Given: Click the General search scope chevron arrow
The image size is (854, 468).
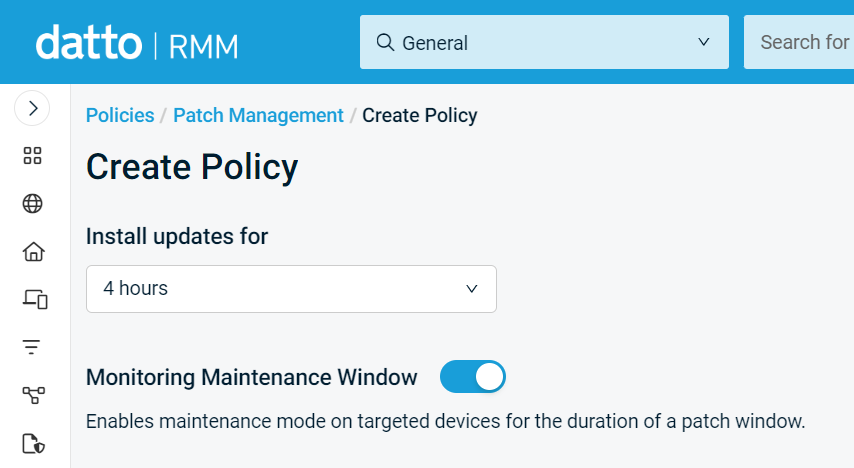Looking at the screenshot, I should click(704, 42).
